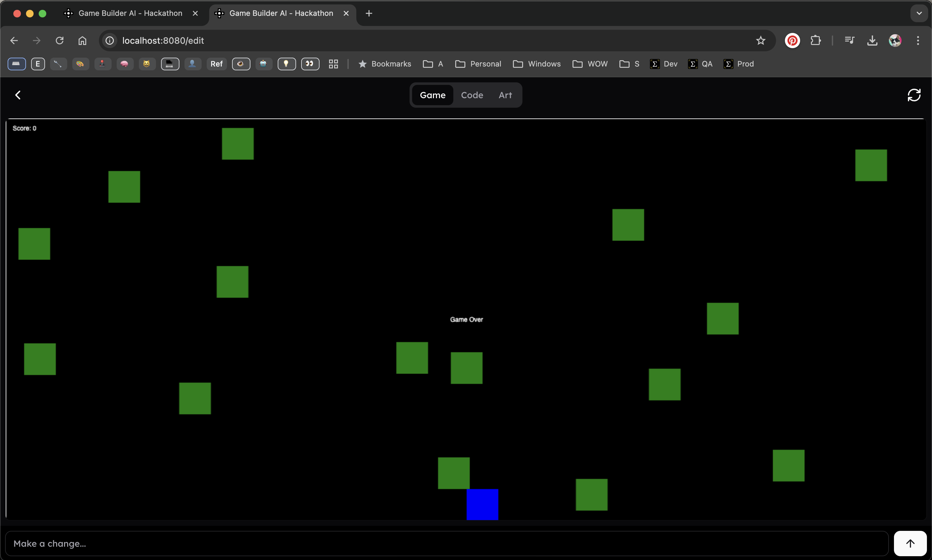Toggle the palette emoji tab group

tap(80, 64)
